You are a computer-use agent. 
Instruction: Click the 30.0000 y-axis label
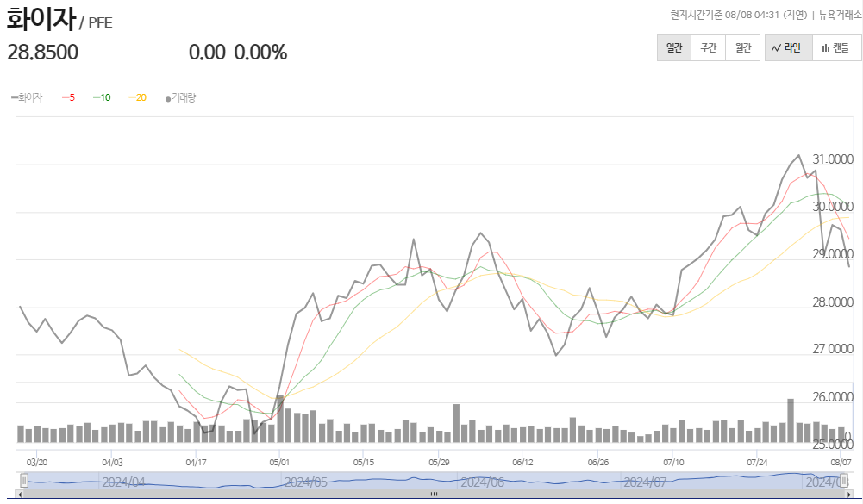(x=833, y=206)
